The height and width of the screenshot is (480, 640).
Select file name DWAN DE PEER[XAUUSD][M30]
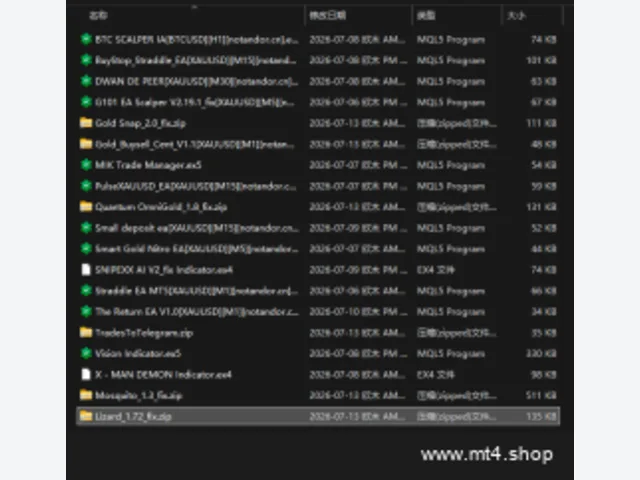[196, 81]
